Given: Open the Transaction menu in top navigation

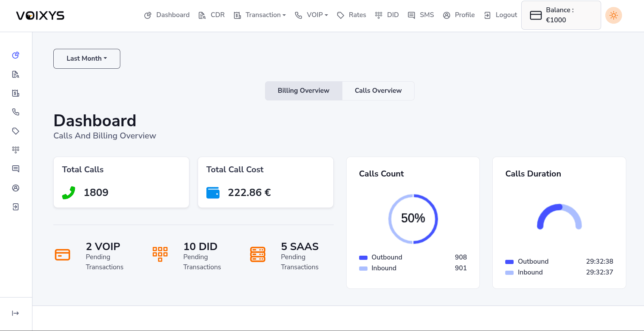Looking at the screenshot, I should point(260,15).
